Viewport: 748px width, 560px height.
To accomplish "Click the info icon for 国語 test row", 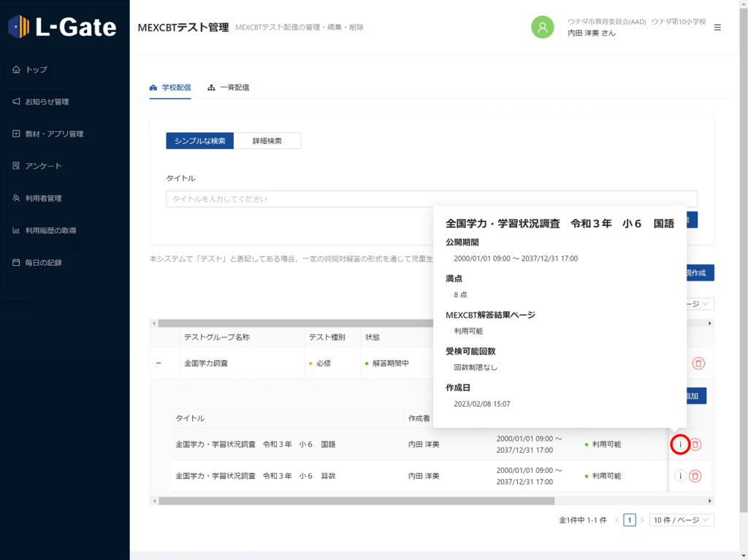I will tap(680, 444).
